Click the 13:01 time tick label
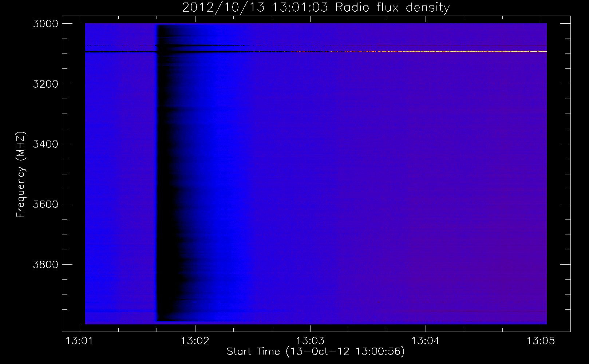 point(79,341)
